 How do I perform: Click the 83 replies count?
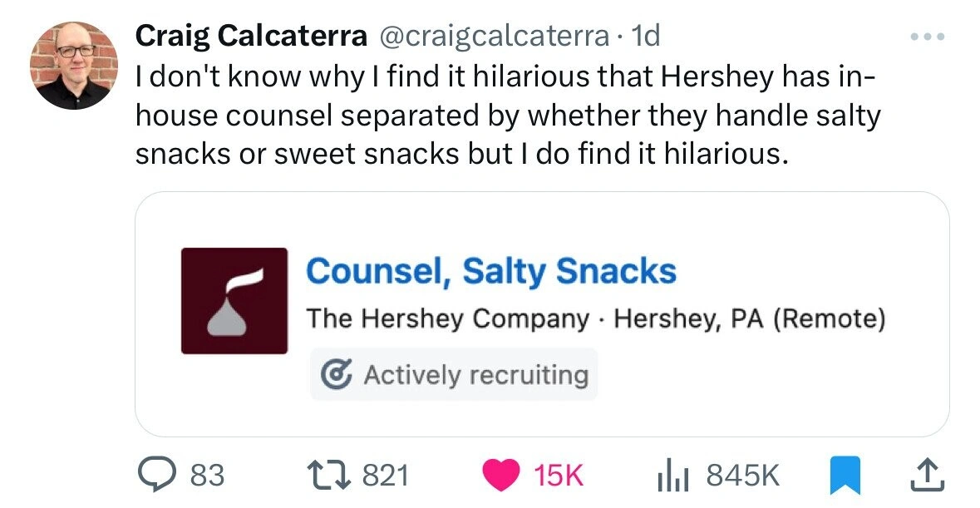(x=208, y=475)
